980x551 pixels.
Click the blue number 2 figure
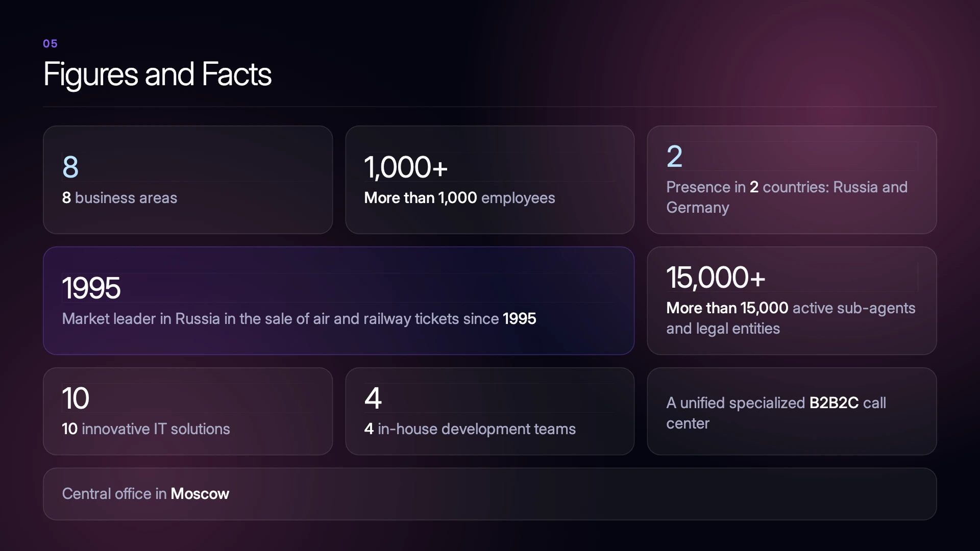(674, 156)
